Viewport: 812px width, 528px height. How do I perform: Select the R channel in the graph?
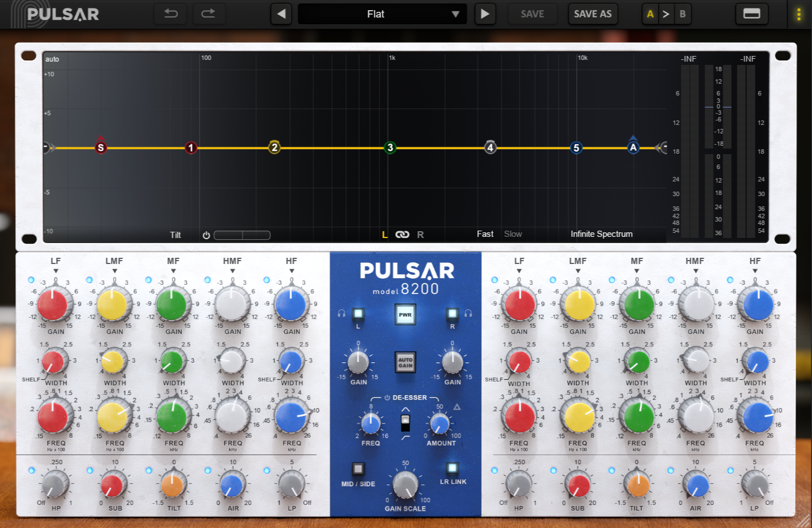coord(420,235)
